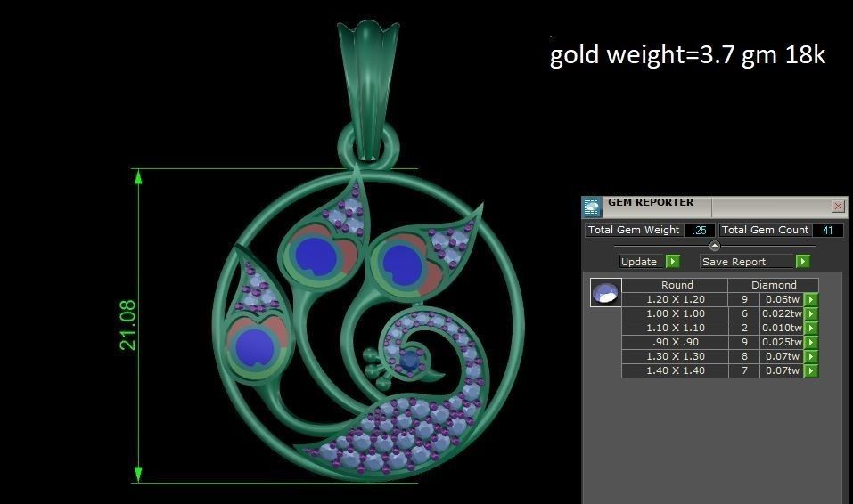
Task: Click the 0.010tw weight cell
Action: (x=782, y=328)
